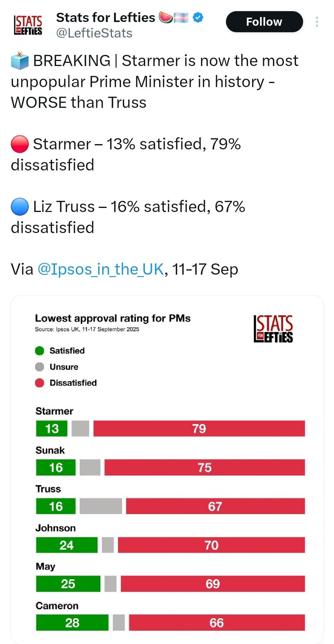The width and height of the screenshot is (334, 644).
Task: Click Cameron's green 28 satisfied bar
Action: click(x=72, y=623)
